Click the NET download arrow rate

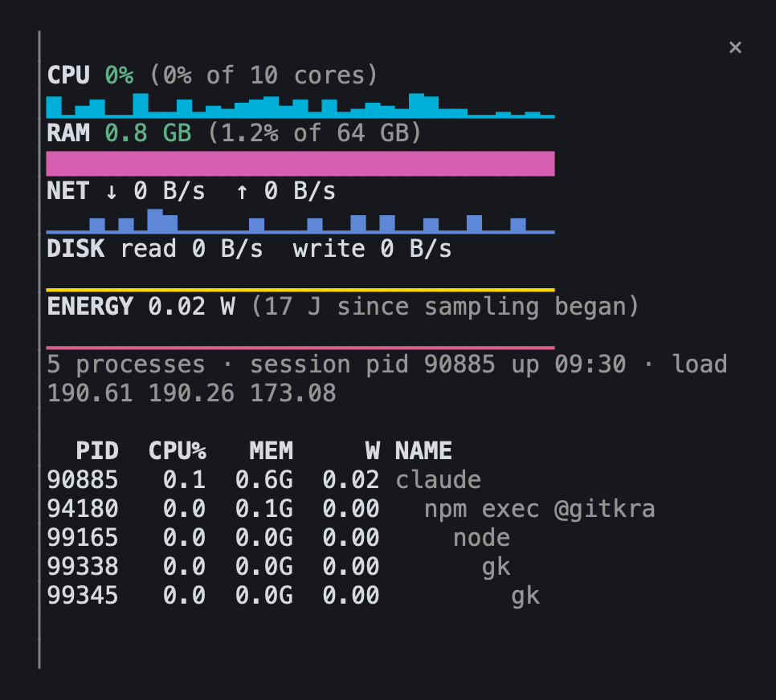coord(155,191)
